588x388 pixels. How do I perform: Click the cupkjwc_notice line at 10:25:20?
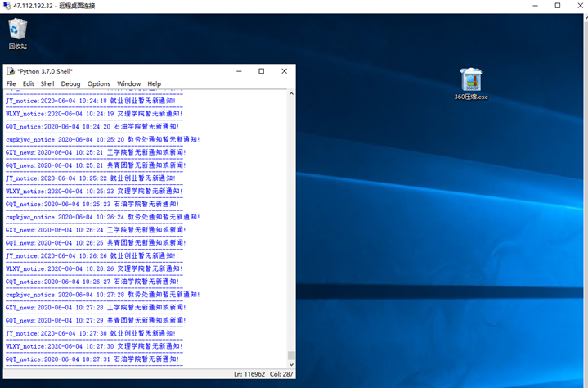(x=103, y=139)
